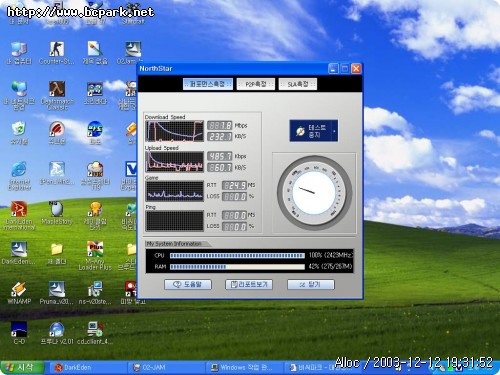
Task: Open the red feather shortcut icon
Action: pyautogui.click(x=57, y=133)
